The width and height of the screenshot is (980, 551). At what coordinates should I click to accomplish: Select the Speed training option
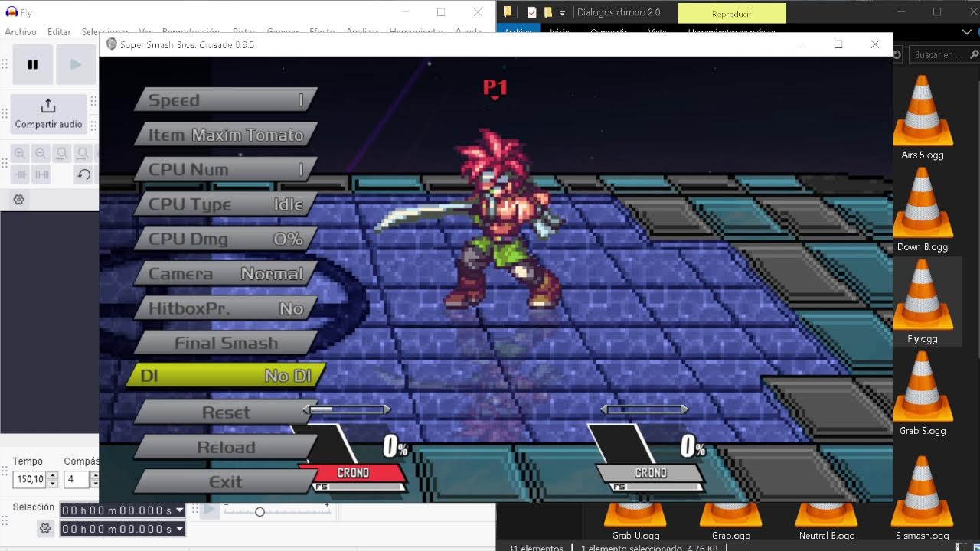pos(226,100)
